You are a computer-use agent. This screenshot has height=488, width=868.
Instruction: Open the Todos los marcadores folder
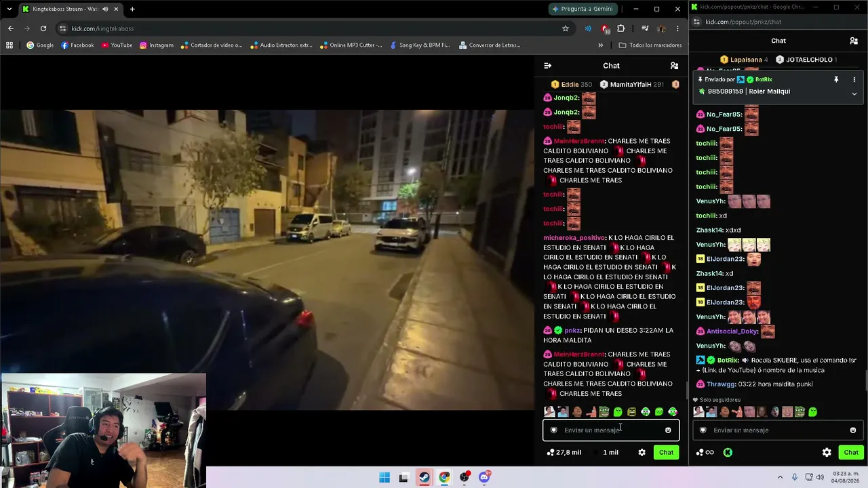coord(650,45)
